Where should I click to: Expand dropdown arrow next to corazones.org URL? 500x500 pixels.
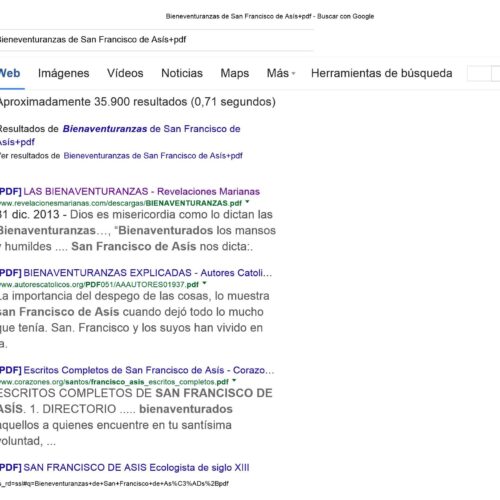click(x=234, y=380)
